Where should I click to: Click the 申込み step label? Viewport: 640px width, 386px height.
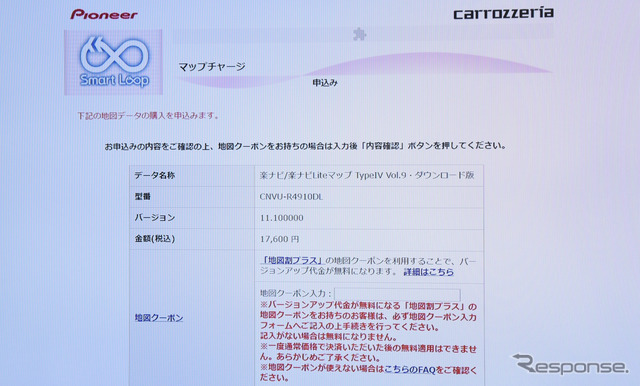325,83
